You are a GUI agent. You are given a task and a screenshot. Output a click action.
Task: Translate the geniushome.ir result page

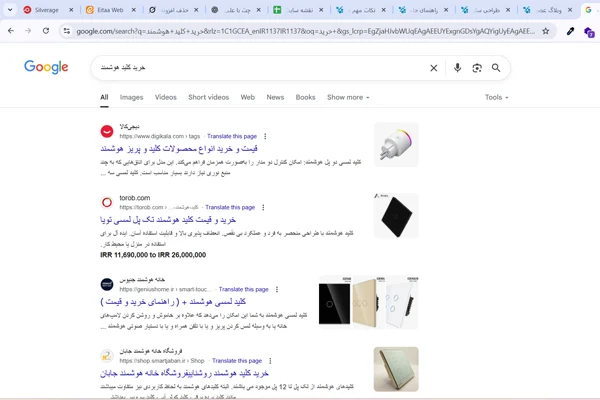(x=244, y=289)
